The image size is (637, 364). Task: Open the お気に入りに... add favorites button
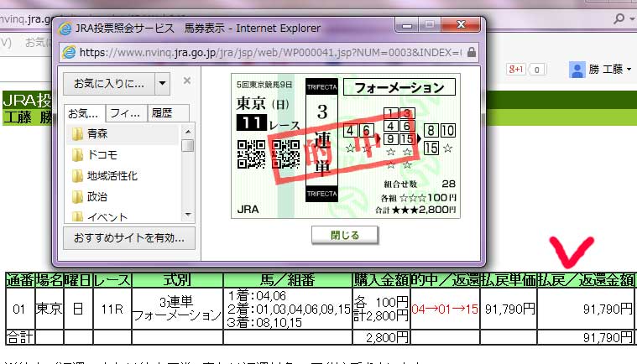pyautogui.click(x=109, y=84)
